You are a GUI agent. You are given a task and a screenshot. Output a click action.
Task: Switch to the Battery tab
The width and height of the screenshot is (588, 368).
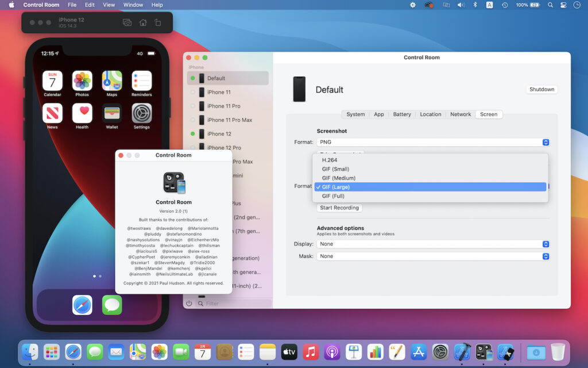point(402,114)
